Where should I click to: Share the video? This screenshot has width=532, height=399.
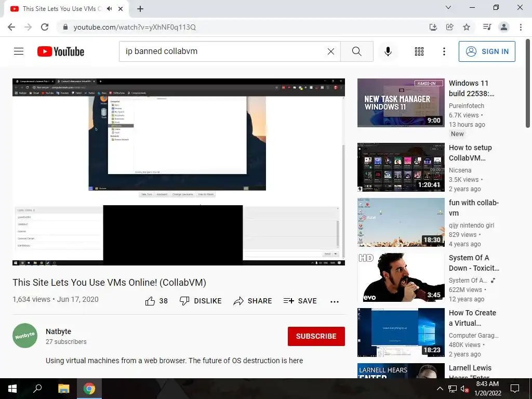pos(253,301)
